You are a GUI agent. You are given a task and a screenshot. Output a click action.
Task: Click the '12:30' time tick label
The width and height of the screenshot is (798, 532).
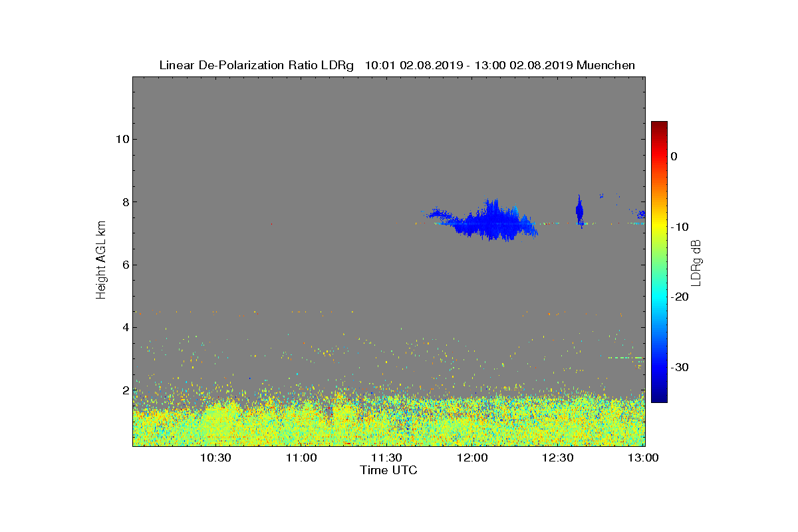558,458
